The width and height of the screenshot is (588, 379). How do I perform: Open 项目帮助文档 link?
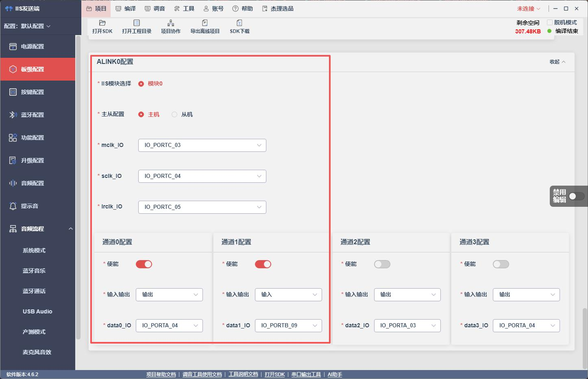coord(161,375)
